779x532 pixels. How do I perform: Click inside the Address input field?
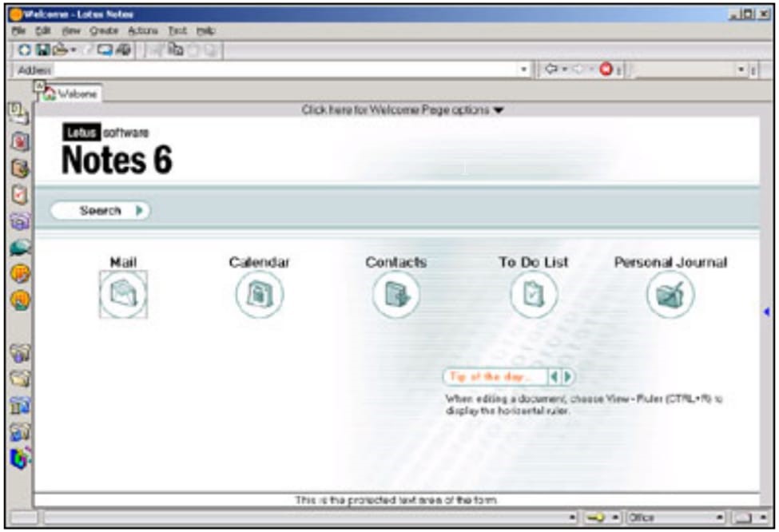tap(286, 69)
